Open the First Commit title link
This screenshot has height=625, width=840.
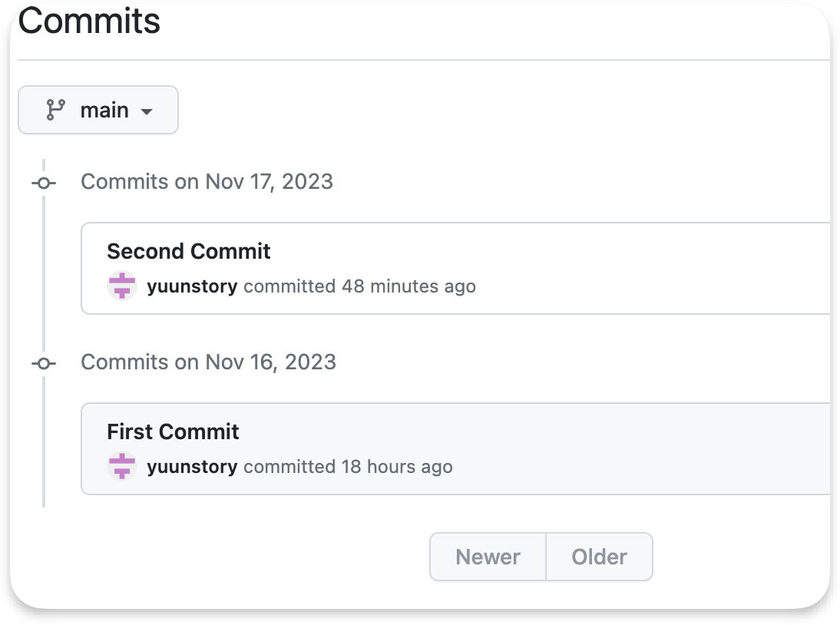[173, 432]
